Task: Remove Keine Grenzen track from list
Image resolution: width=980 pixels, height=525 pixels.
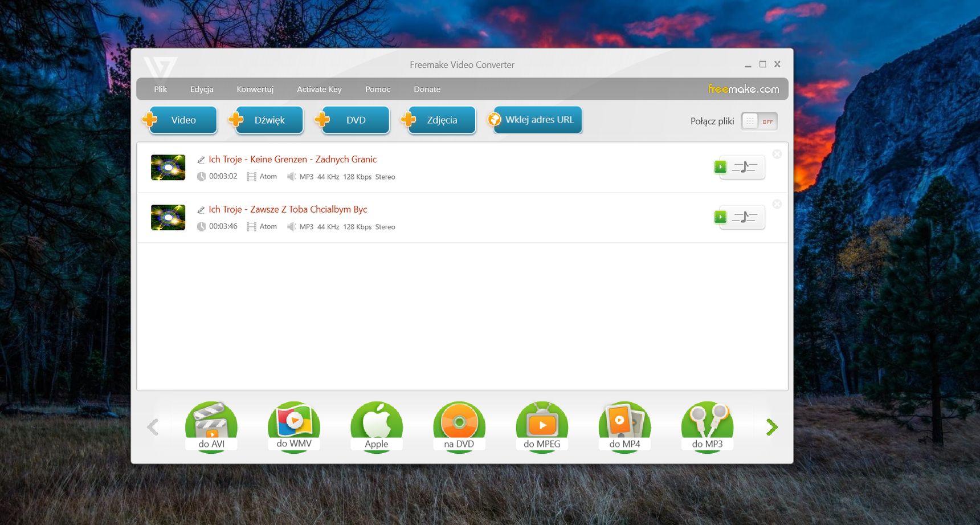Action: (777, 154)
